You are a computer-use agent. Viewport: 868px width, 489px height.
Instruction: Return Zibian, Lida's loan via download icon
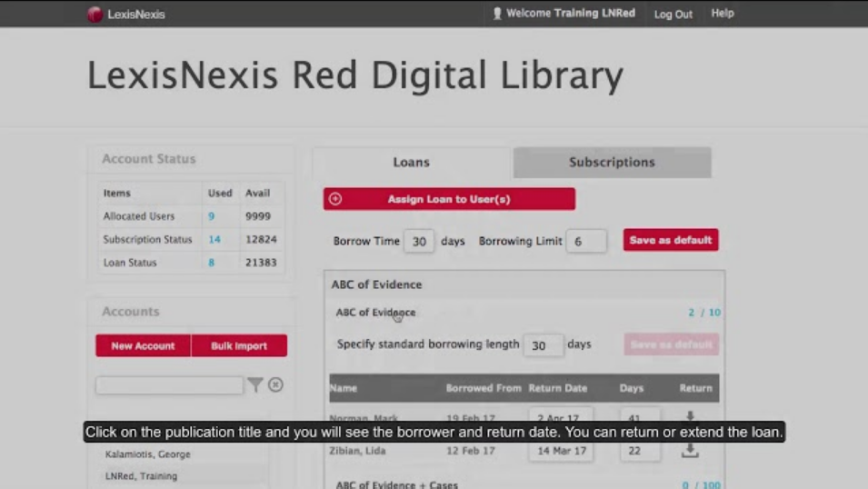tap(690, 451)
